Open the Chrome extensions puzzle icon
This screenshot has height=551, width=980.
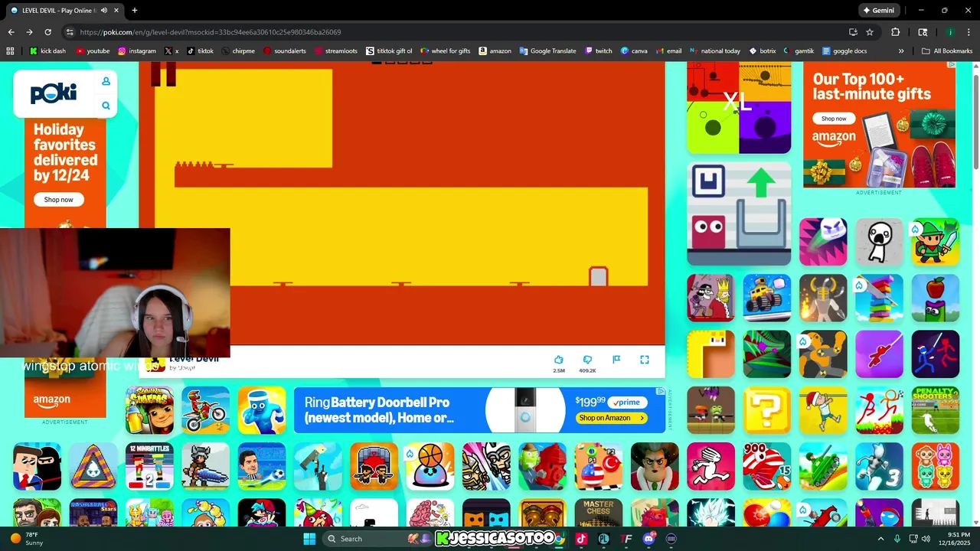pos(895,32)
